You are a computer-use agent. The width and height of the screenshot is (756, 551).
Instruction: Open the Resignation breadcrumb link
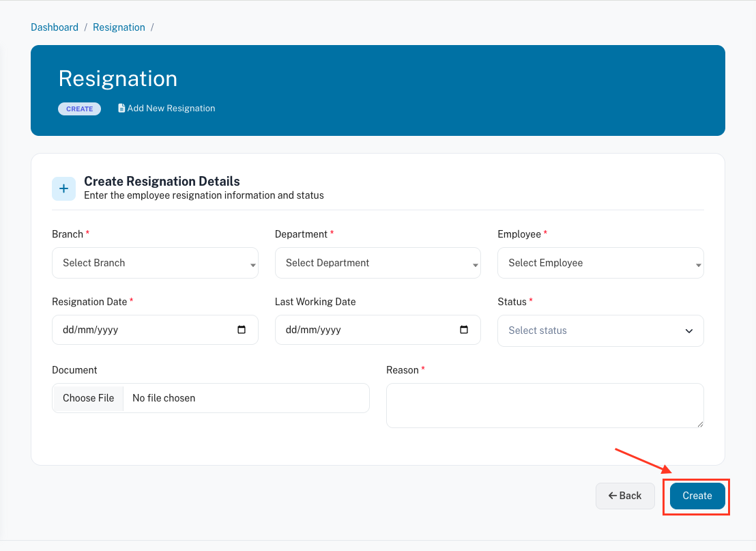[x=119, y=27]
